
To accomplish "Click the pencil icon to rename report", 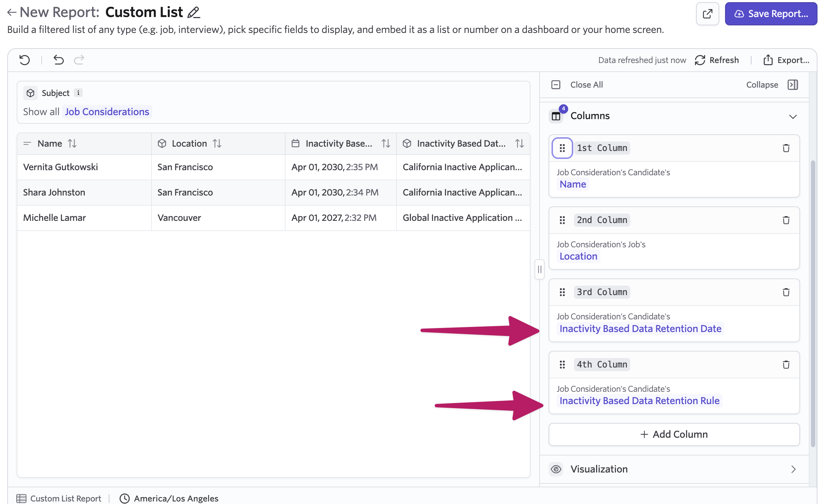I will pyautogui.click(x=194, y=13).
